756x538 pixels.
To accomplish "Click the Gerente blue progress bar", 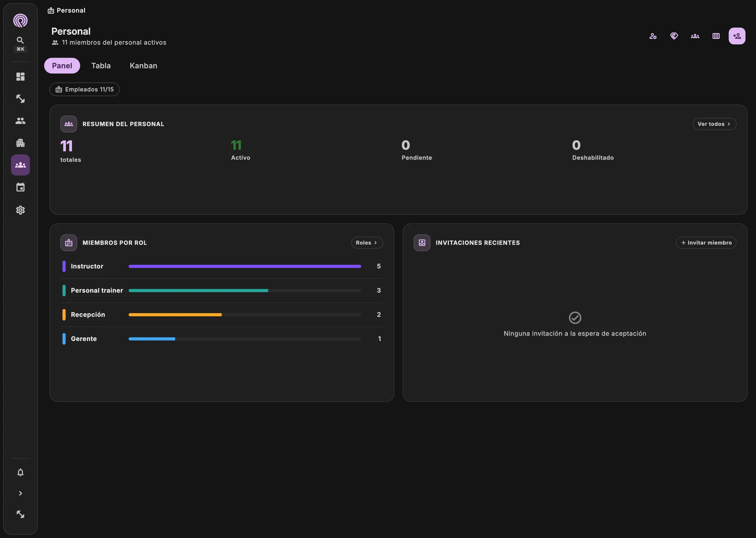I will tap(152, 339).
